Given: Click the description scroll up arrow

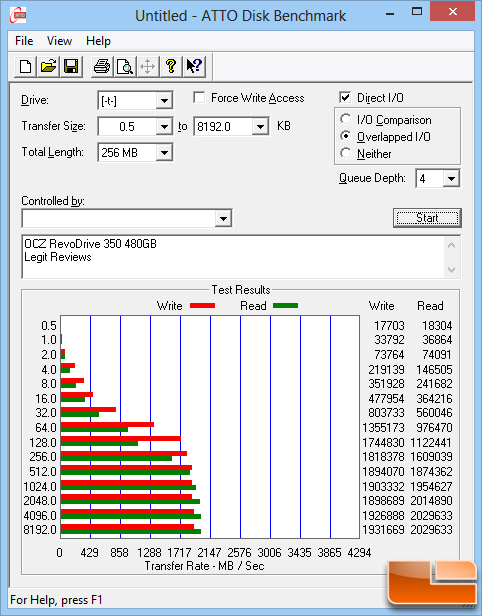Looking at the screenshot, I should point(451,246).
